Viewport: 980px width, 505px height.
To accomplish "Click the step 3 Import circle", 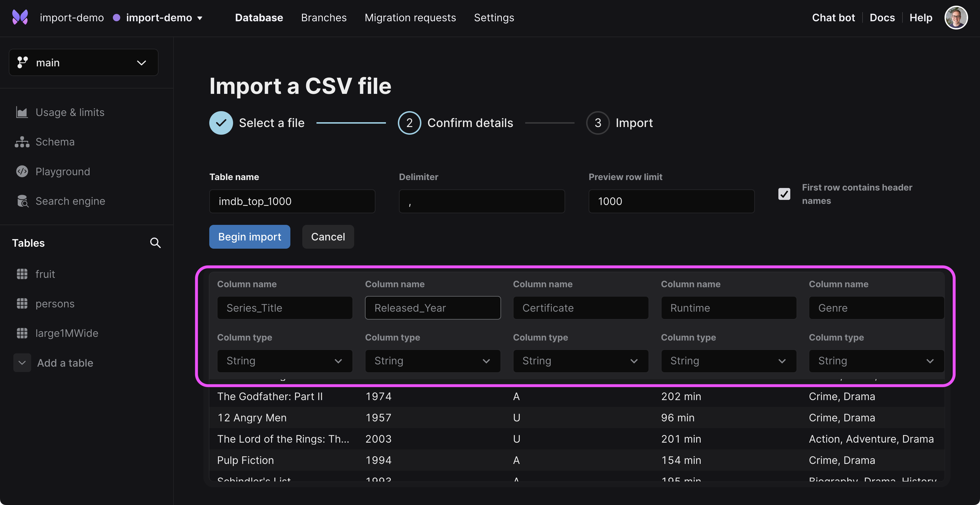I will 598,123.
